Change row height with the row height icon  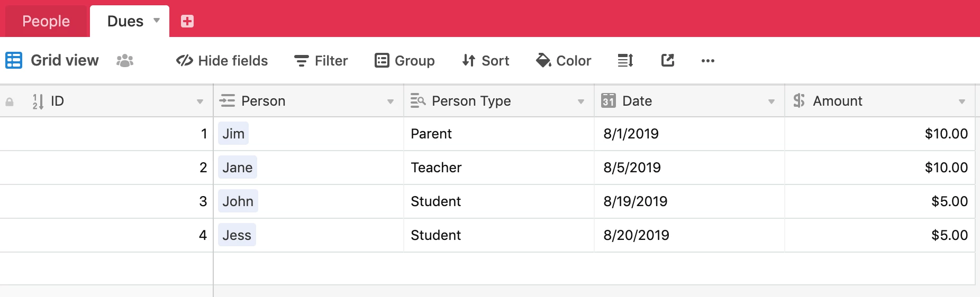(625, 61)
